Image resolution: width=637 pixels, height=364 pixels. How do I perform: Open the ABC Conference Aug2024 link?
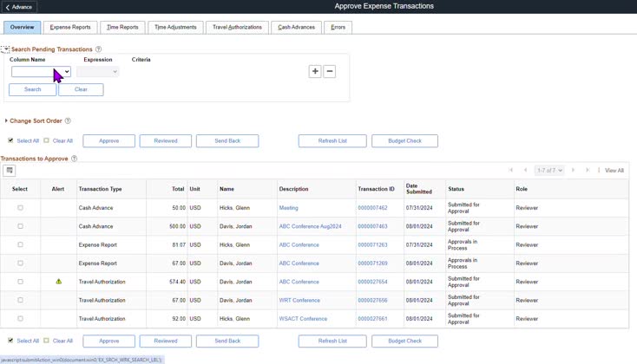pos(310,226)
